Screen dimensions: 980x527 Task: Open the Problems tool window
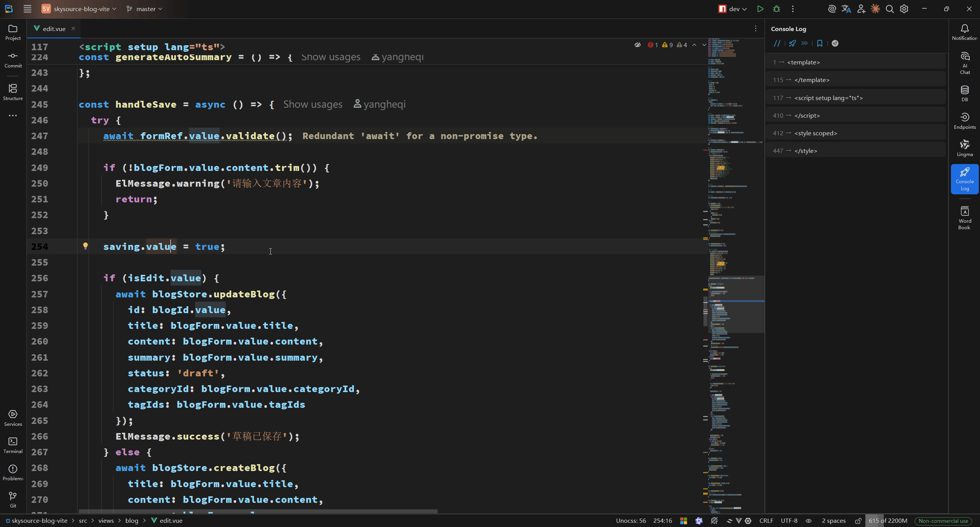[x=13, y=473]
